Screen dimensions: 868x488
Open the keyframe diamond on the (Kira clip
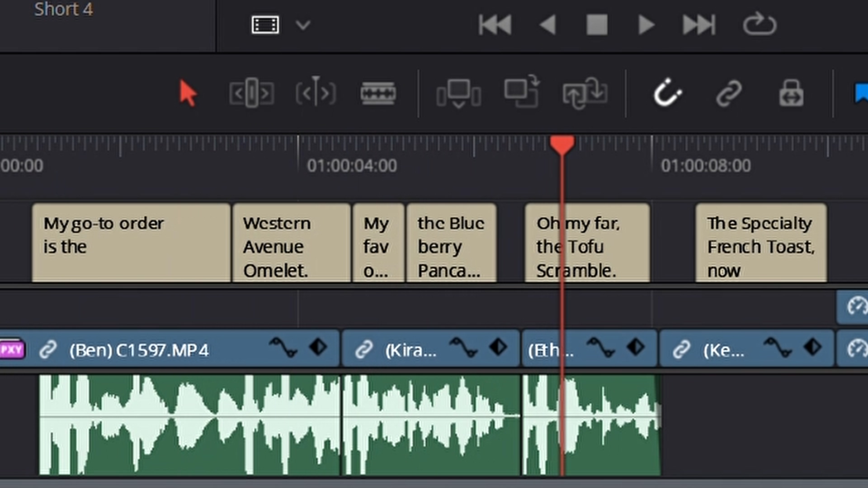point(498,347)
